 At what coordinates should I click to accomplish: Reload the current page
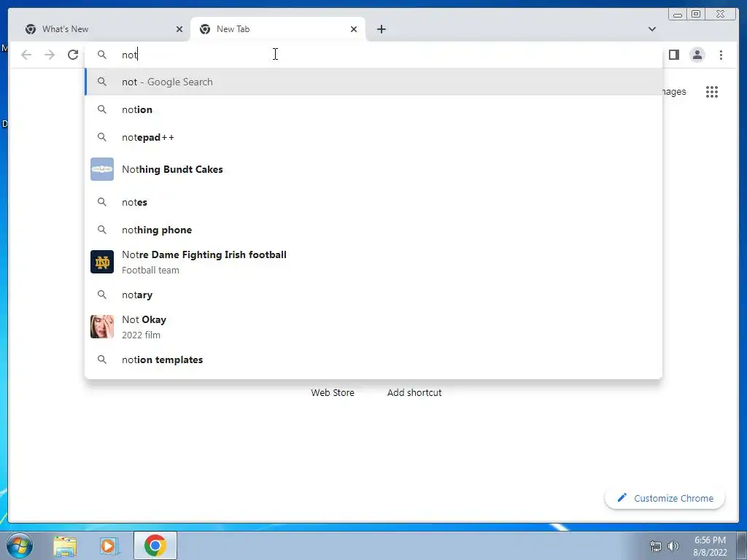(x=73, y=55)
